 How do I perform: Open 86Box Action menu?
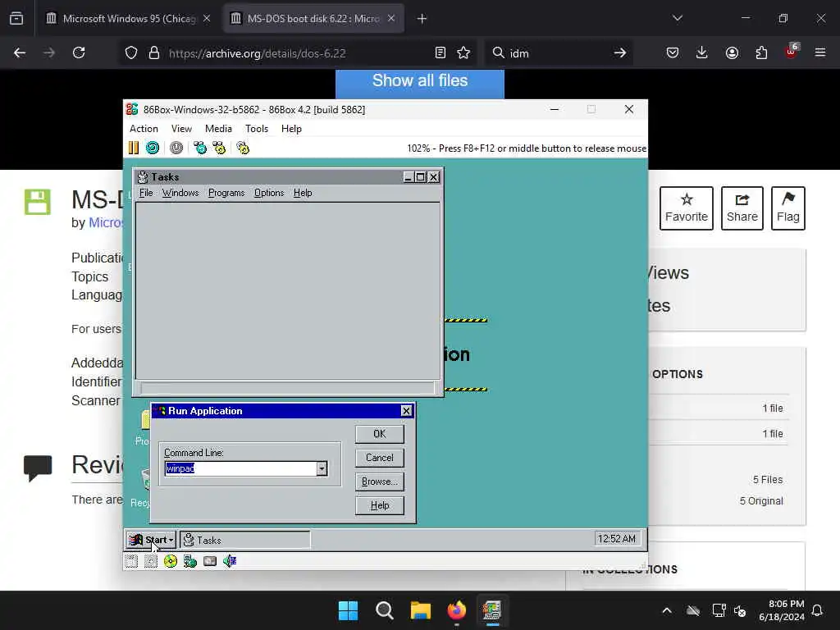click(x=144, y=129)
